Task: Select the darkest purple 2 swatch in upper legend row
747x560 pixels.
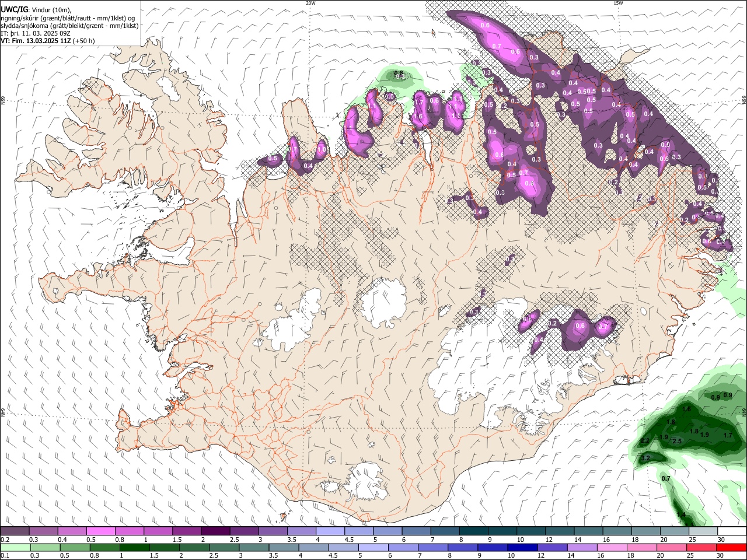Action: click(x=215, y=531)
